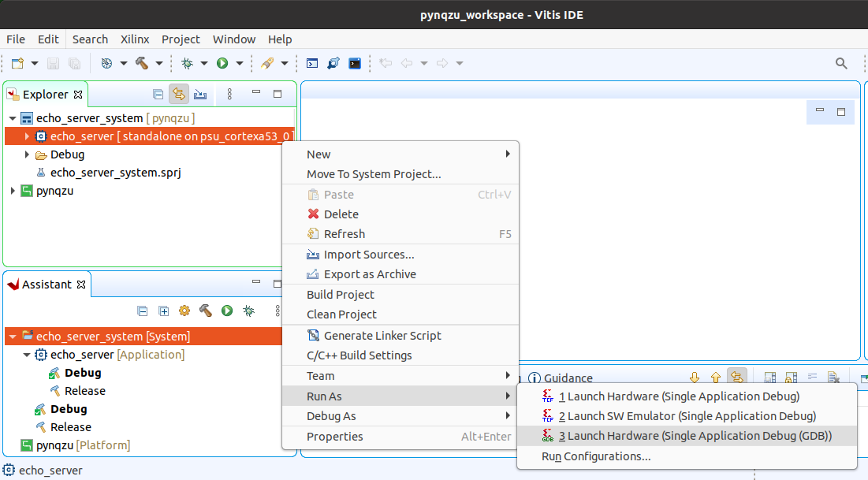Choose Move To System Project

400,174
